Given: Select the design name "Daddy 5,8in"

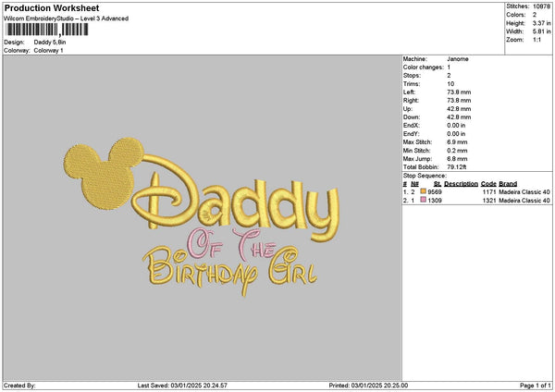Looking at the screenshot, I should pos(51,43).
